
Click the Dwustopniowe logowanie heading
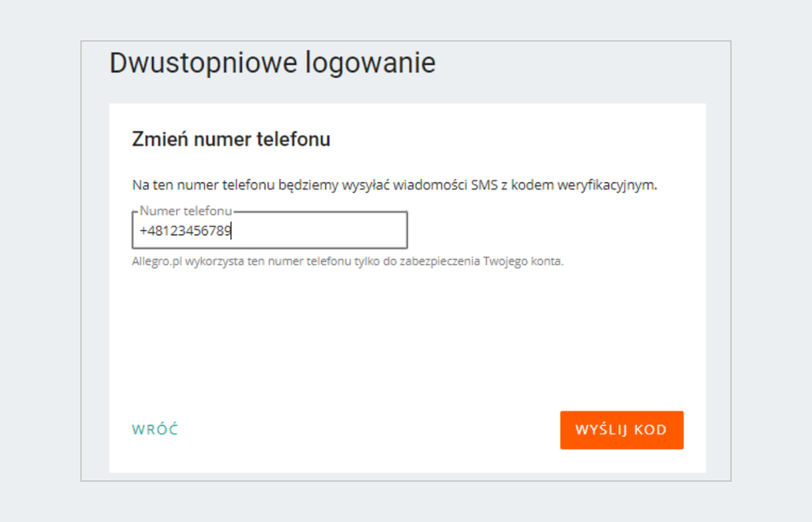pos(272,62)
